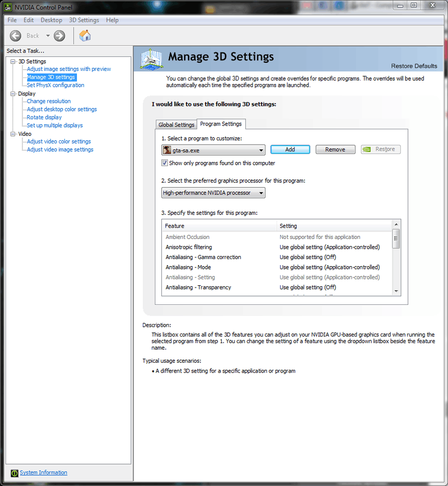This screenshot has width=448, height=486.
Task: Open the File menu
Action: click(12, 20)
